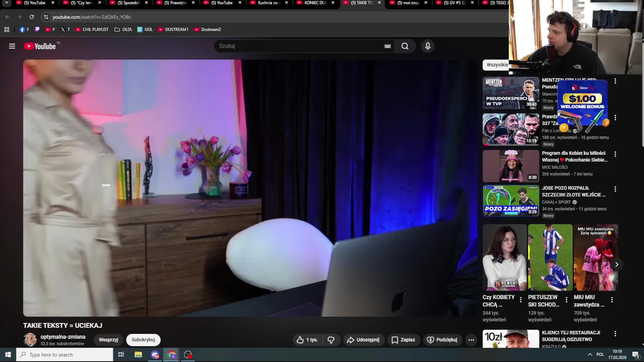Dislike the video with thumbs down
This screenshot has width=644, height=362.
click(331, 340)
